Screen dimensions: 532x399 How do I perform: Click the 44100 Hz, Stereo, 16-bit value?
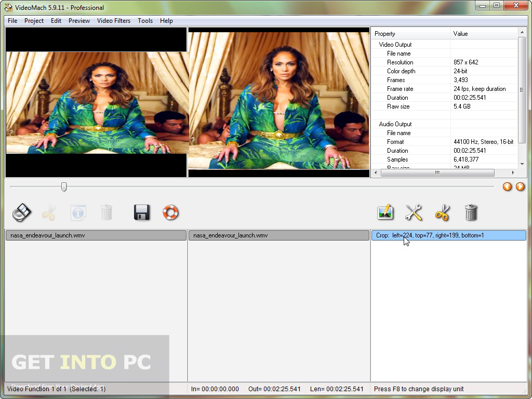click(484, 142)
